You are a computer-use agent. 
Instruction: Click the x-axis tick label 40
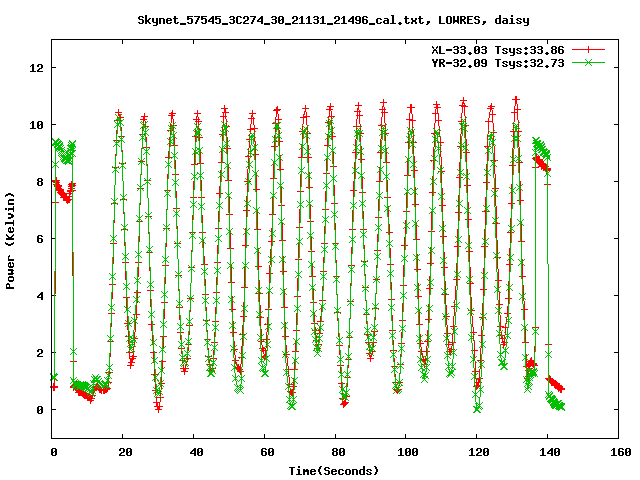click(196, 452)
